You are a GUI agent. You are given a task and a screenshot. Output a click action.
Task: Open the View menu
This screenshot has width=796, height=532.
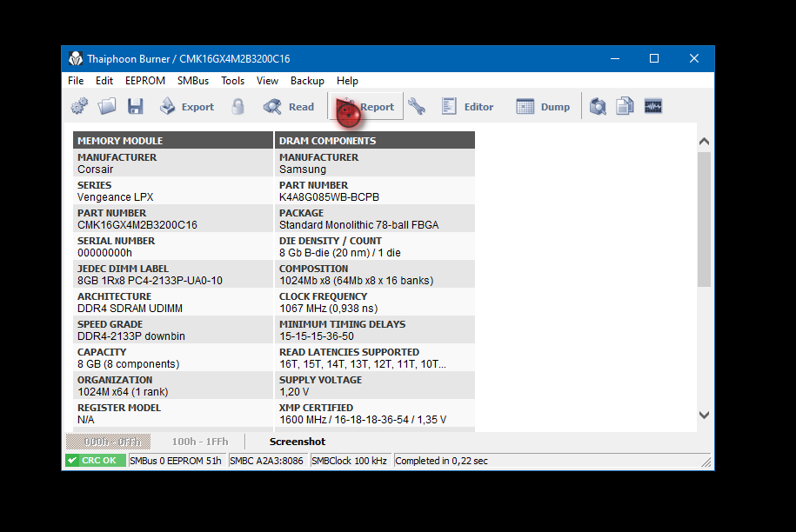point(267,81)
